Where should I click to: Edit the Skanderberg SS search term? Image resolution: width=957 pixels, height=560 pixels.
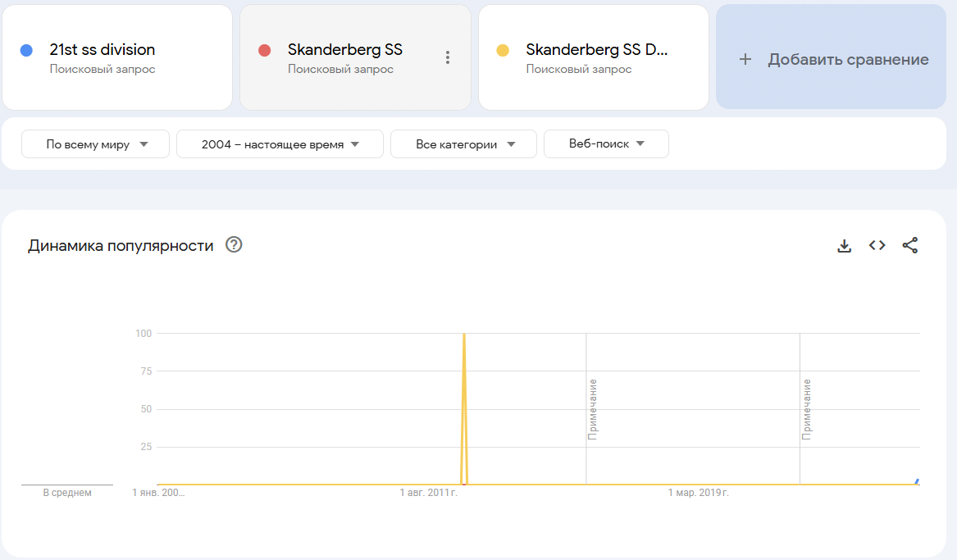(345, 49)
